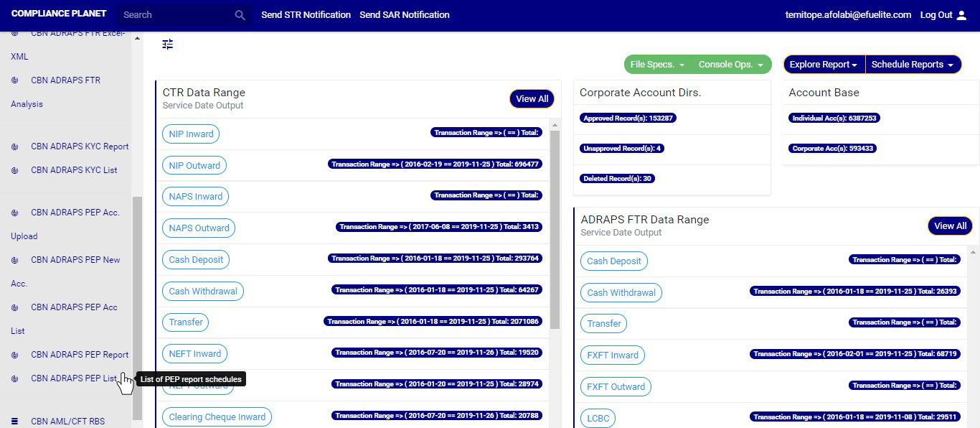
Task: Expand the File Specs. dropdown
Action: tap(658, 65)
